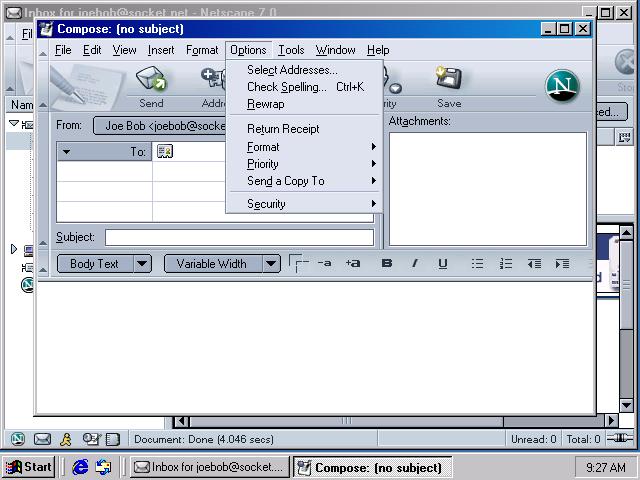Insert a bulleted list
640x480 pixels.
[477, 264]
